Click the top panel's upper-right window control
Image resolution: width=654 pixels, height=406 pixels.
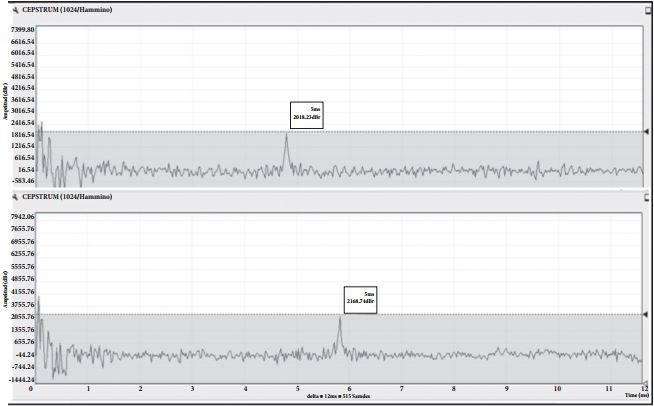[x=649, y=12]
